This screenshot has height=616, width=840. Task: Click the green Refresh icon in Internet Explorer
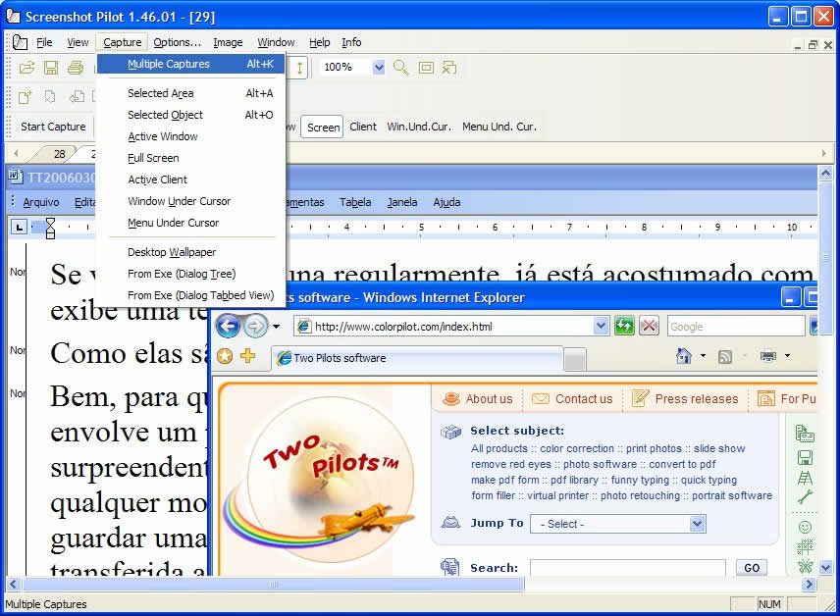(624, 326)
